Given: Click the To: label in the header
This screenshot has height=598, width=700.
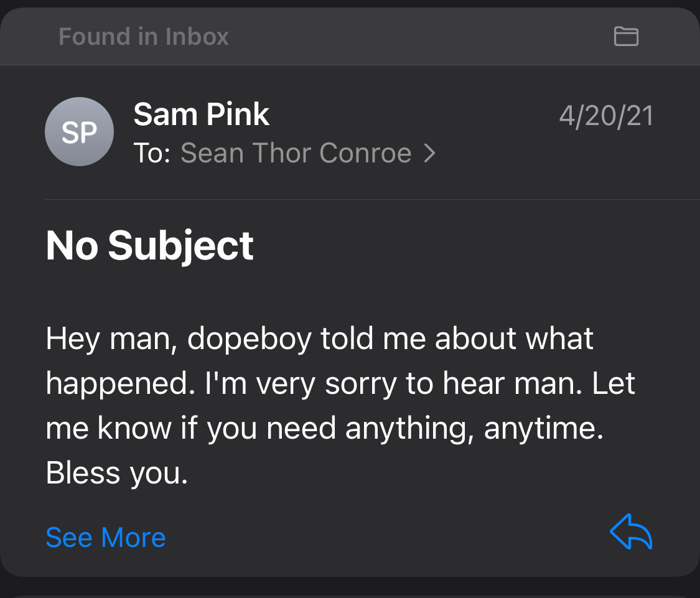Looking at the screenshot, I should (152, 152).
